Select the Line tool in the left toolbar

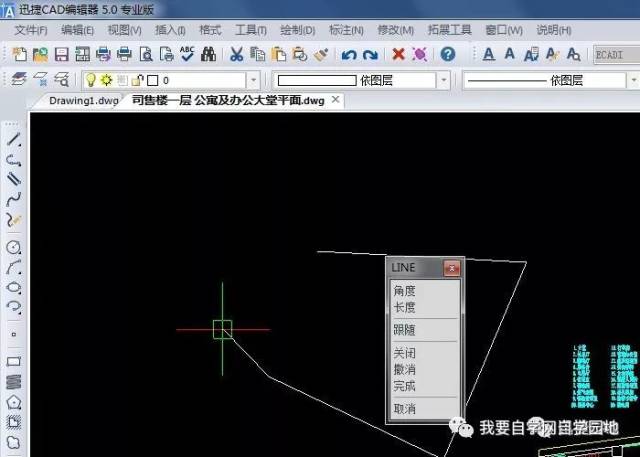(x=13, y=140)
